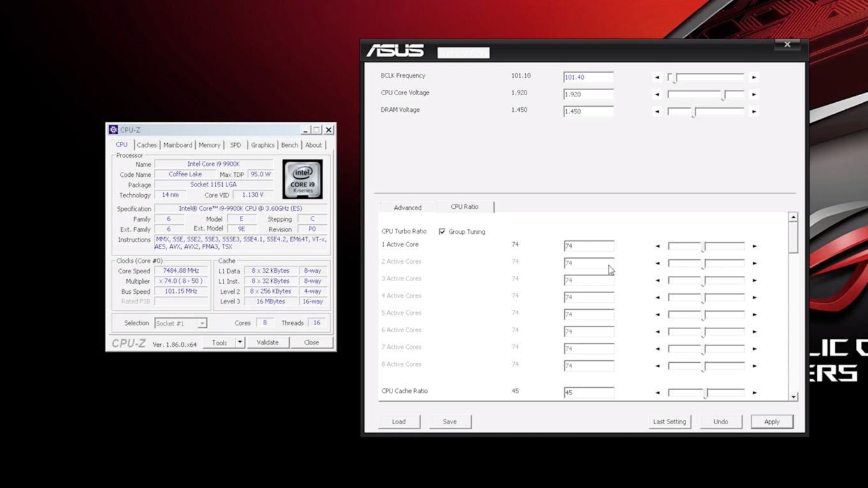The height and width of the screenshot is (488, 868).
Task: Click the Close button in CPU-Z
Action: (x=311, y=342)
